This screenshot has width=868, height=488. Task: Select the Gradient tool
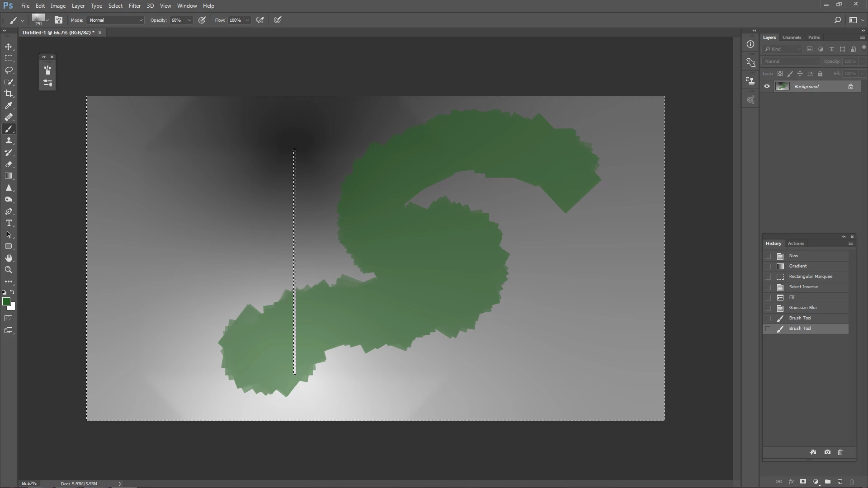pos(9,176)
